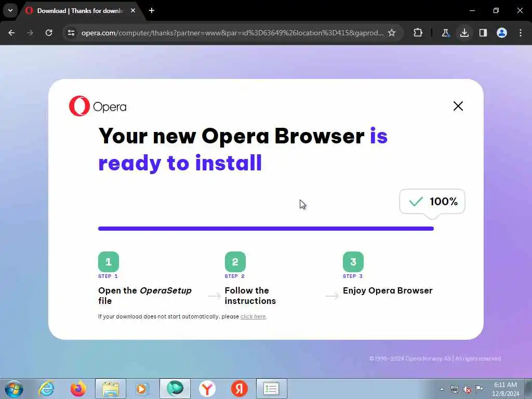This screenshot has width=532, height=399.
Task: Close the Opera ready-to-install dialog
Action: 458,106
